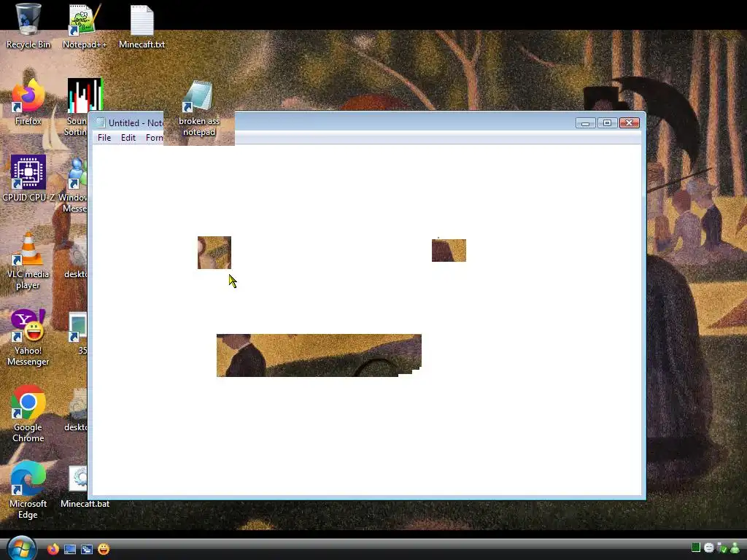Viewport: 747px width, 560px height.
Task: Launch Yahoo Messenger smiley in Quick Launch
Action: 104,549
